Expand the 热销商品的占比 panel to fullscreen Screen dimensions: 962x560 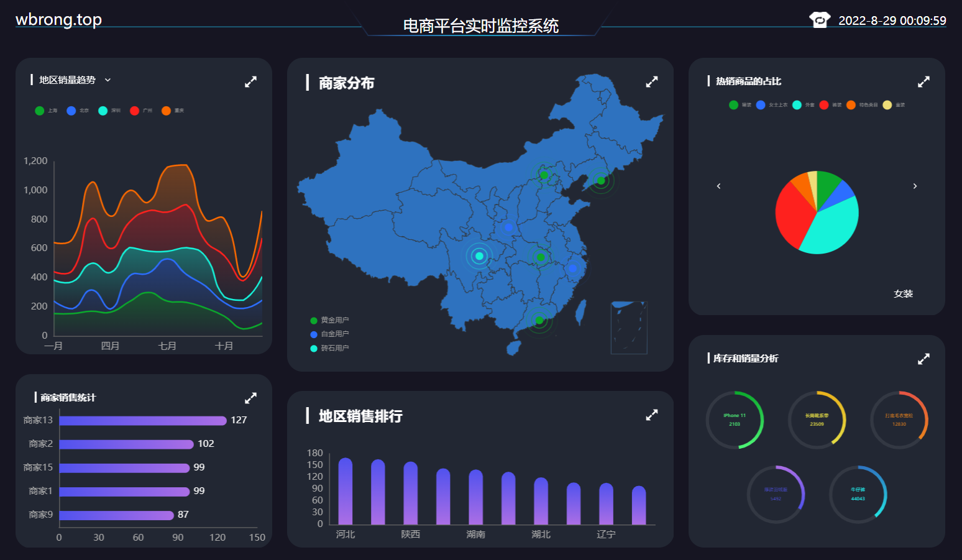(x=923, y=81)
